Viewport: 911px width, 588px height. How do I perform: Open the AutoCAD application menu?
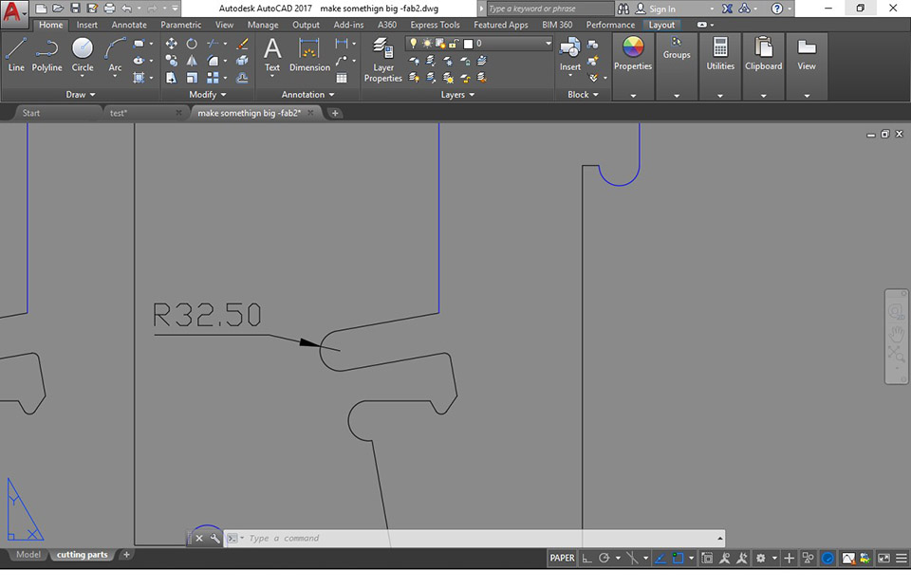pyautogui.click(x=14, y=12)
